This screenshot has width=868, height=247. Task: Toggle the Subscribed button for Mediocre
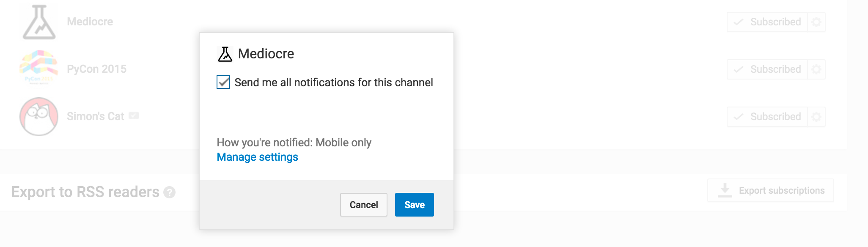[x=767, y=22]
